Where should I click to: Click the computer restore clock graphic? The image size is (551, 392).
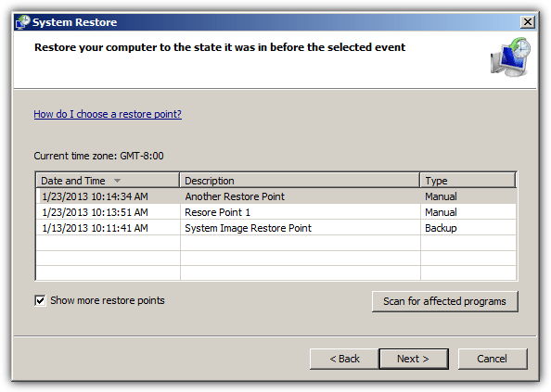[x=510, y=57]
